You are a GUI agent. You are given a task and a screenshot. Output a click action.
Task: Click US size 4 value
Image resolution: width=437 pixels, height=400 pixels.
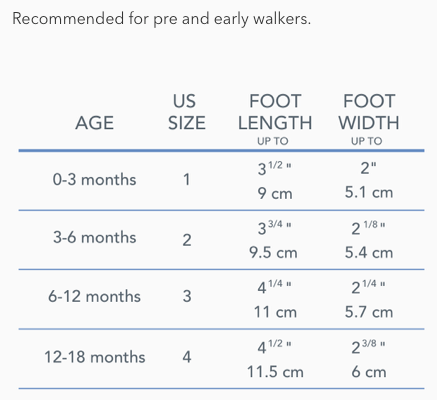pyautogui.click(x=187, y=357)
